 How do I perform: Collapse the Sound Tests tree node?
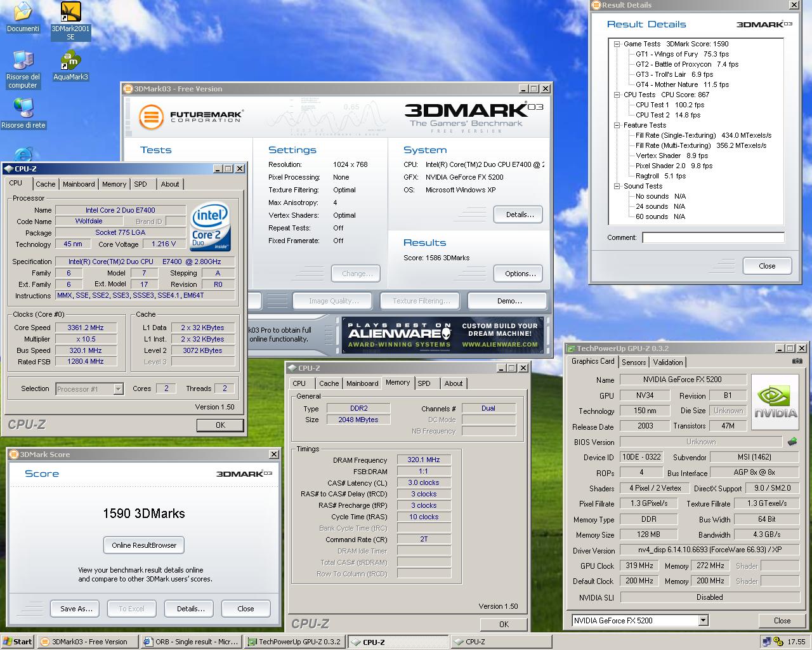point(617,186)
